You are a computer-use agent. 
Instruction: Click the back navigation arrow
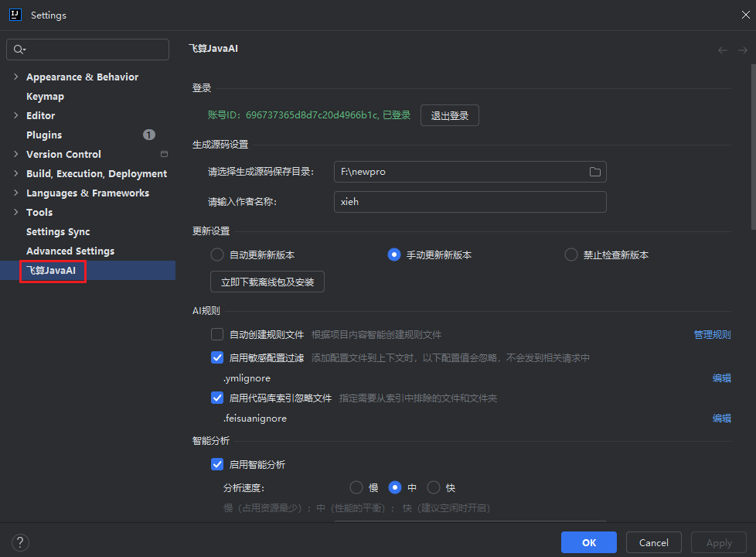(723, 50)
